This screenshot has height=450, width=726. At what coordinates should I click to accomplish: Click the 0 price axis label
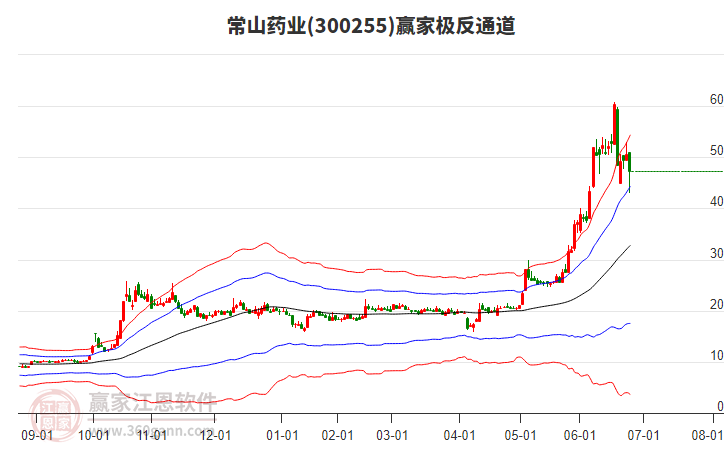(720, 406)
